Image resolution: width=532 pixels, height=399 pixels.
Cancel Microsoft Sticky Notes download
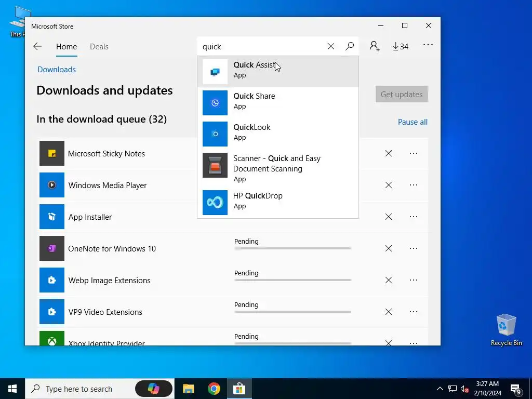click(x=389, y=153)
